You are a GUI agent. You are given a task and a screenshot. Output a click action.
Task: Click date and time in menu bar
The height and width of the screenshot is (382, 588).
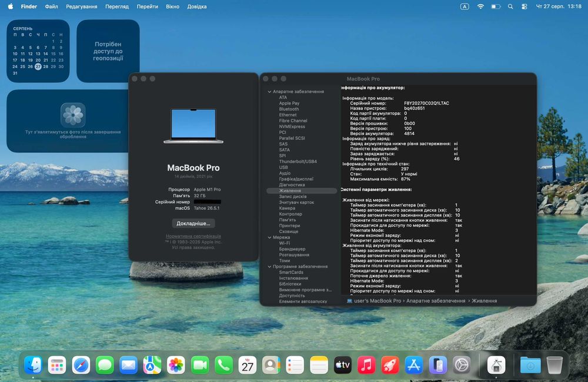point(559,6)
